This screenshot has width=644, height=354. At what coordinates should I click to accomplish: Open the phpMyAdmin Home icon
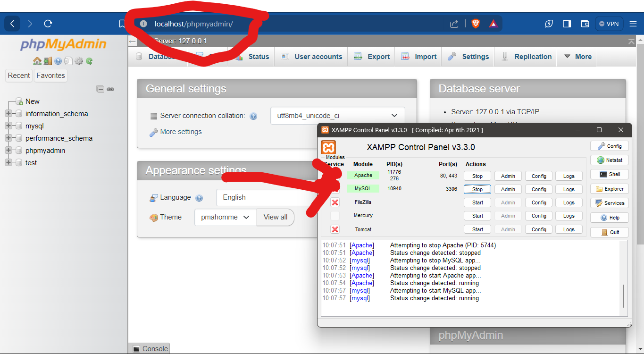pos(37,61)
